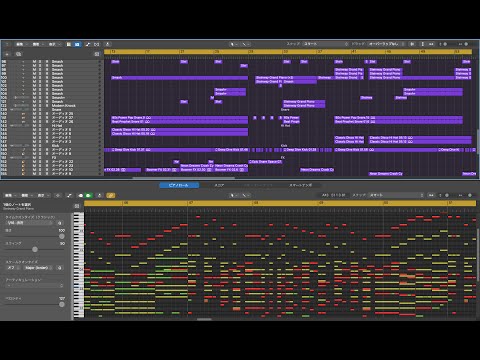Open the pointer tool menu in piano roll
This screenshot has width=480, height=360.
pos(234,195)
